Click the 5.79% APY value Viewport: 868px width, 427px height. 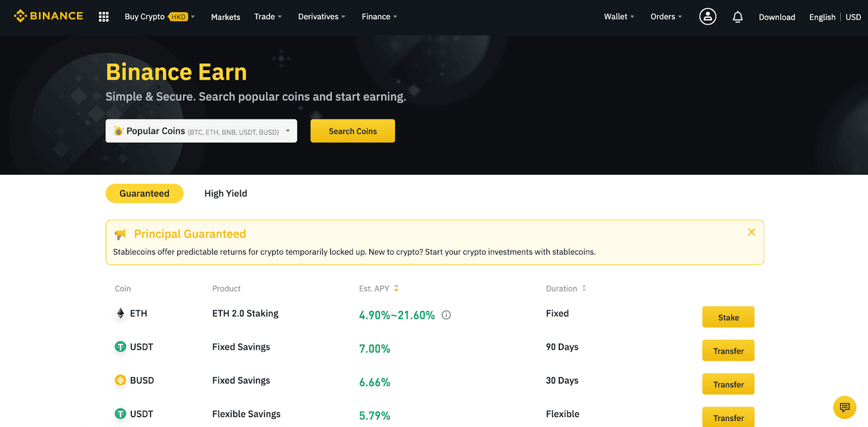point(374,416)
